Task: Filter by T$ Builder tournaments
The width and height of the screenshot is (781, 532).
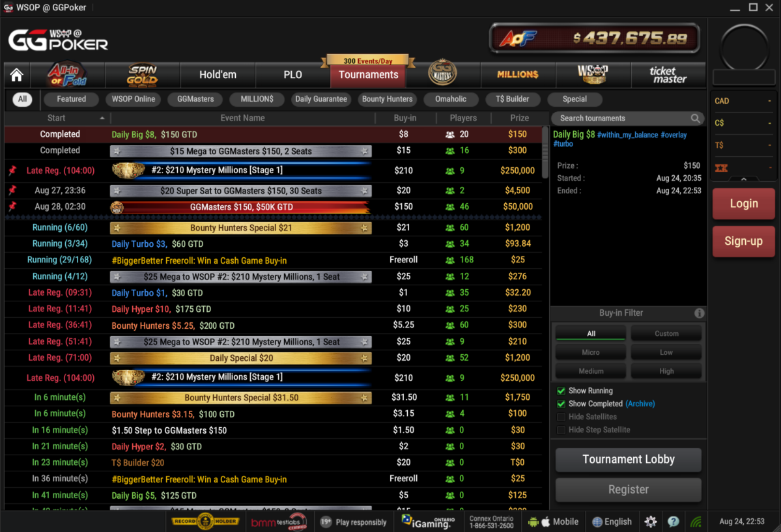Action: (513, 99)
